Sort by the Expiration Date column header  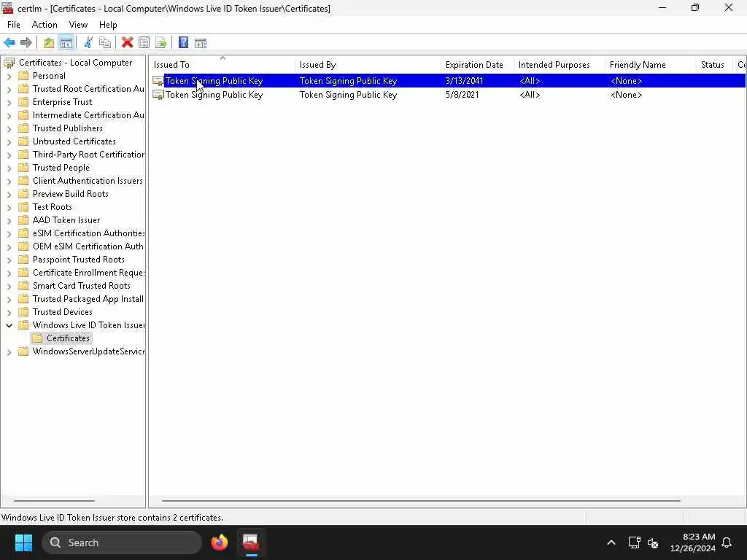tap(477, 65)
